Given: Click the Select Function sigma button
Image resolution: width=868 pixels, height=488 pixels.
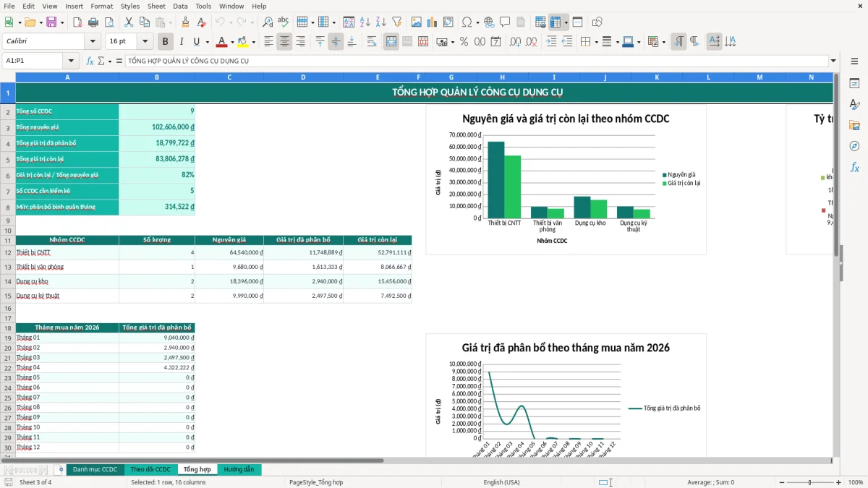Looking at the screenshot, I should [101, 61].
